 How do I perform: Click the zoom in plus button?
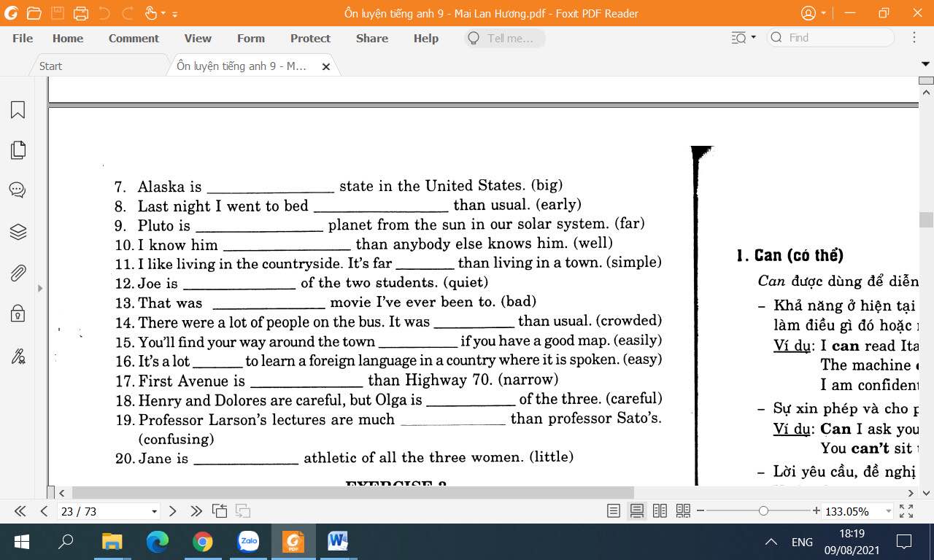817,511
